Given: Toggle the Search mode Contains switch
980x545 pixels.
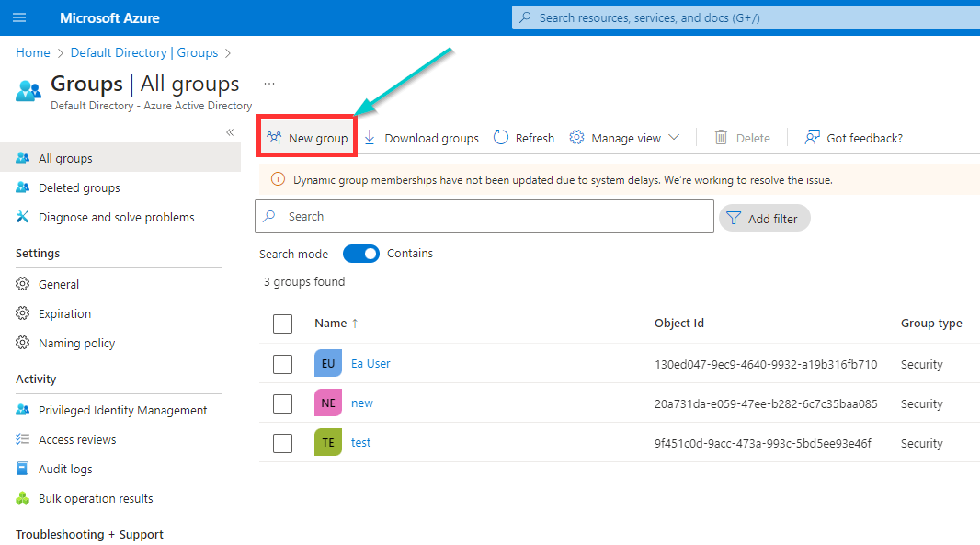Looking at the screenshot, I should (x=361, y=254).
